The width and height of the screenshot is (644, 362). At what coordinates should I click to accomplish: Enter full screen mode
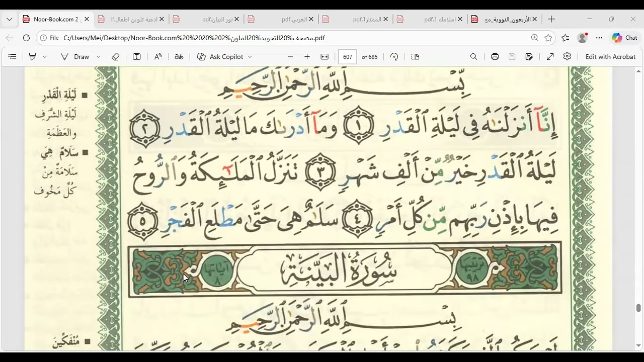550,57
